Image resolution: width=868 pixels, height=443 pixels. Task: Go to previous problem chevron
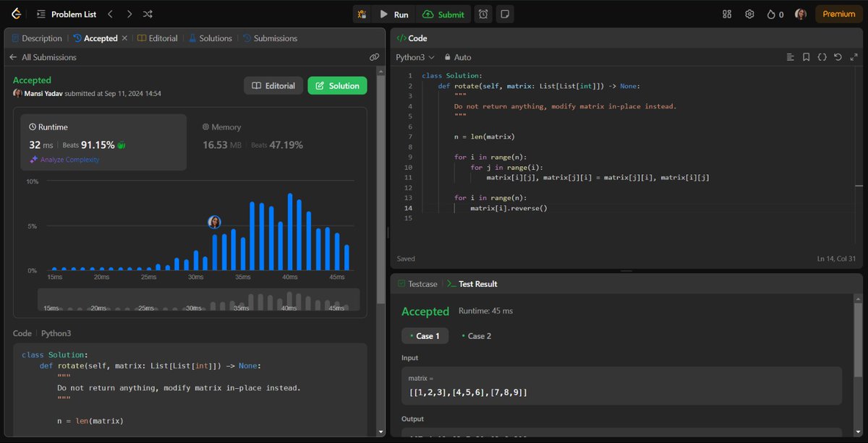tap(110, 14)
